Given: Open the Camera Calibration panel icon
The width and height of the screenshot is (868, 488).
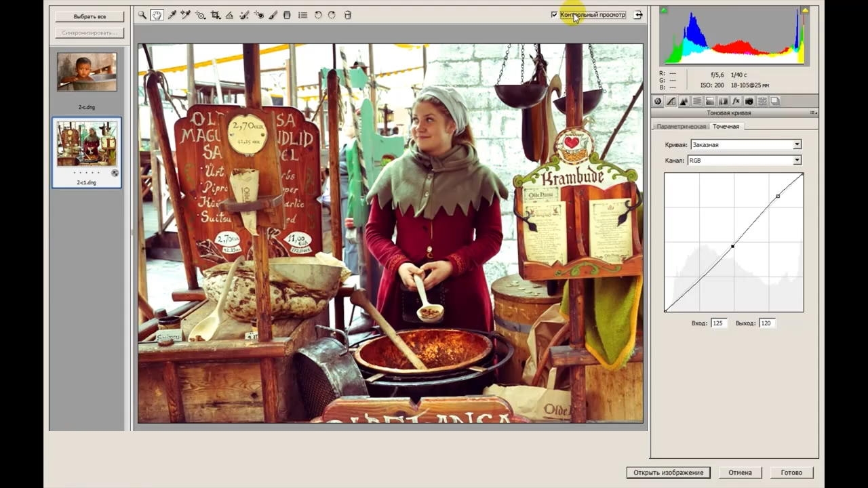Looking at the screenshot, I should coord(749,101).
